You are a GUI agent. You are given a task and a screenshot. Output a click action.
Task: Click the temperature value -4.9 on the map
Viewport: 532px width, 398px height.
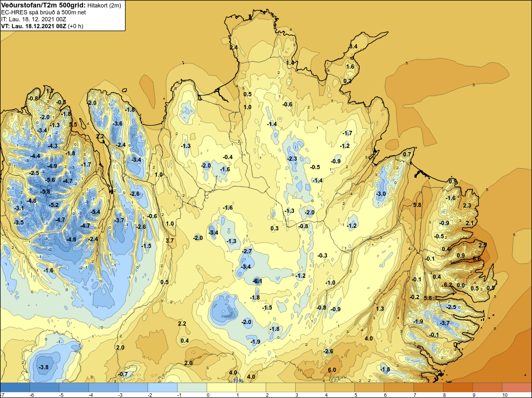click(x=52, y=166)
